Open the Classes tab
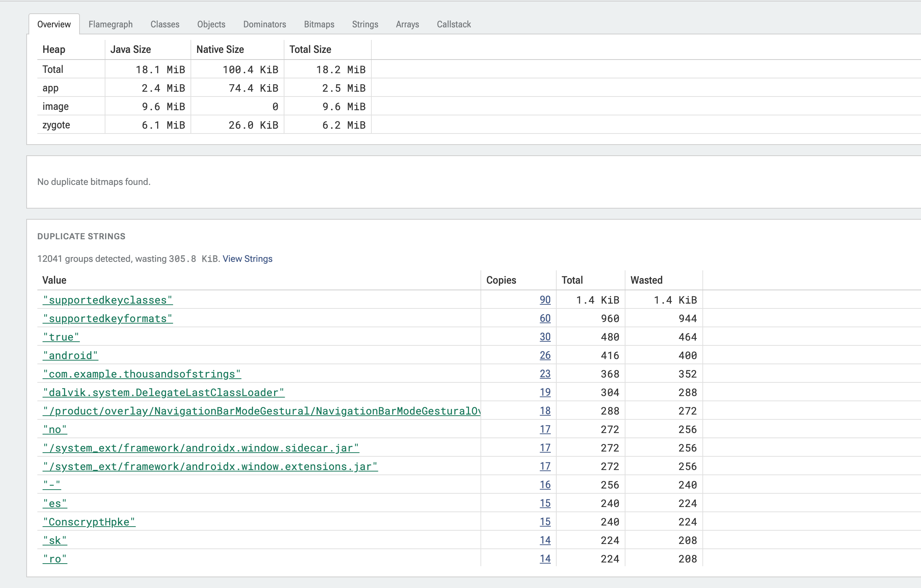 tap(165, 24)
